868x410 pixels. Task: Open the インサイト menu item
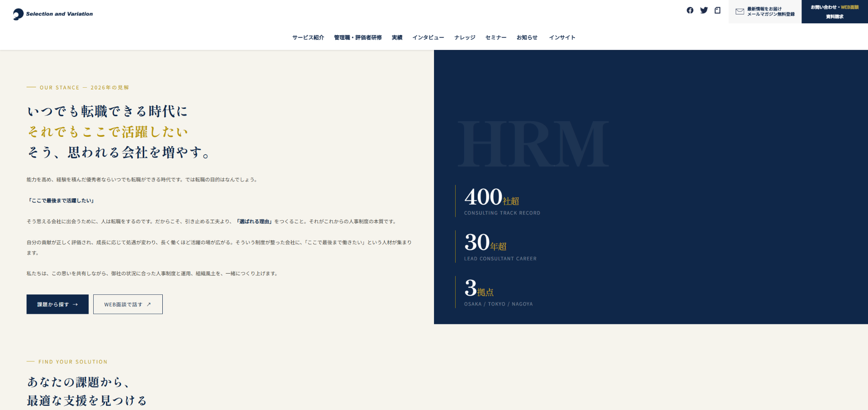click(x=562, y=38)
